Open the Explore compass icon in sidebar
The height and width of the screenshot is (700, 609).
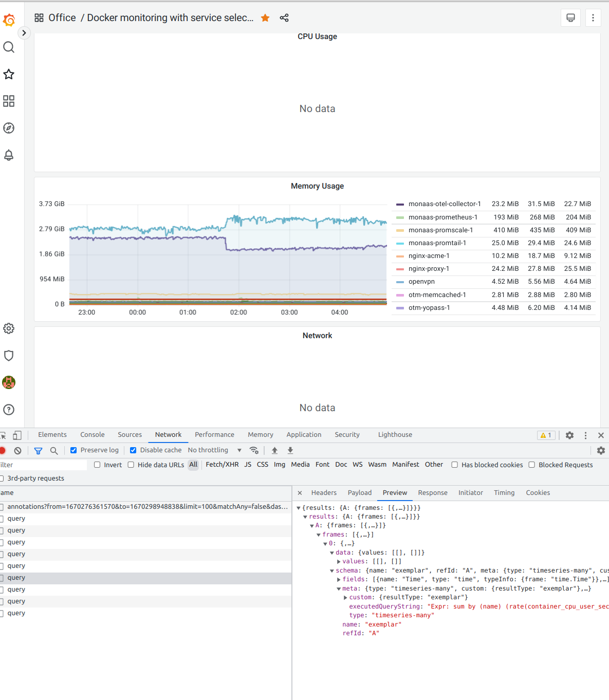click(8, 128)
